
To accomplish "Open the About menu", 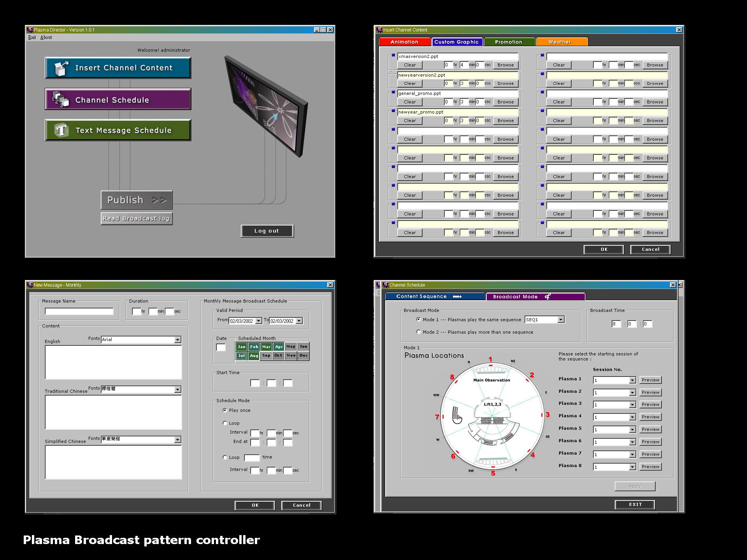I will (46, 37).
